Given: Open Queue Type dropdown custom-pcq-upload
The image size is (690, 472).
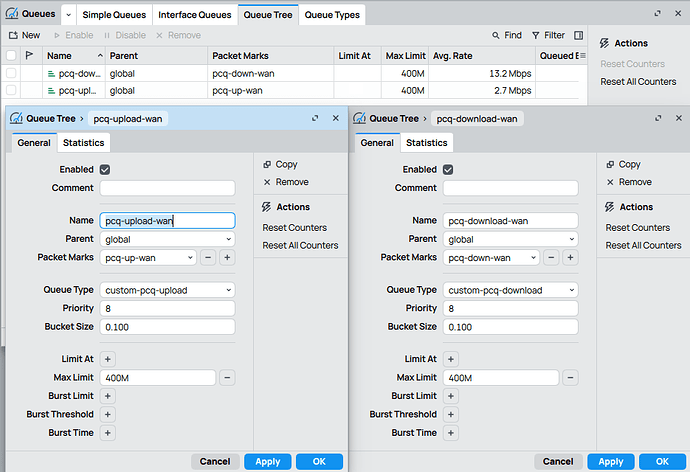Looking at the screenshot, I should 167,290.
